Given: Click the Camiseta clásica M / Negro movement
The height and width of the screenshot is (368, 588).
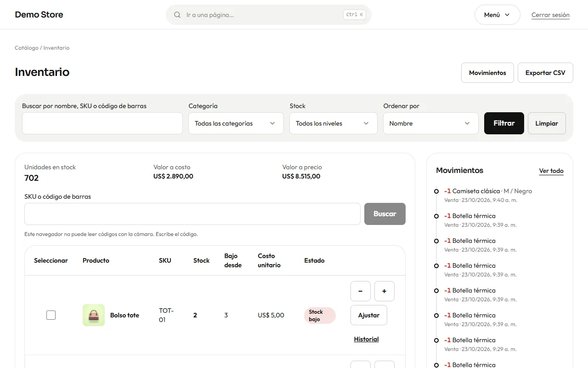Looking at the screenshot, I should pos(488,191).
